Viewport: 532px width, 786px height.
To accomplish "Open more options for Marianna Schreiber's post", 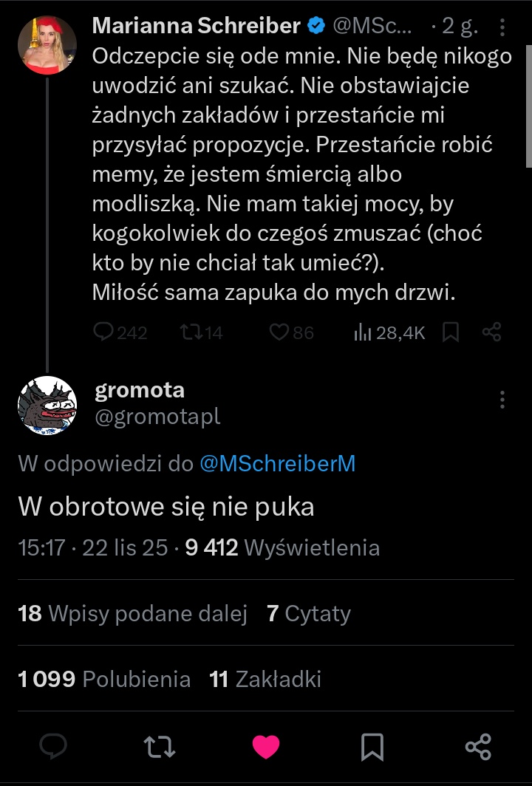I will (x=502, y=28).
